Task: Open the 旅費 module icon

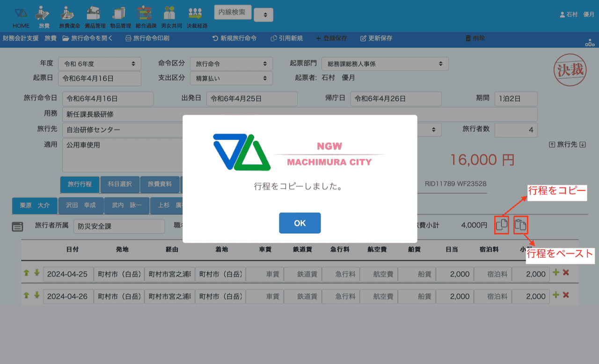Action: [x=44, y=17]
